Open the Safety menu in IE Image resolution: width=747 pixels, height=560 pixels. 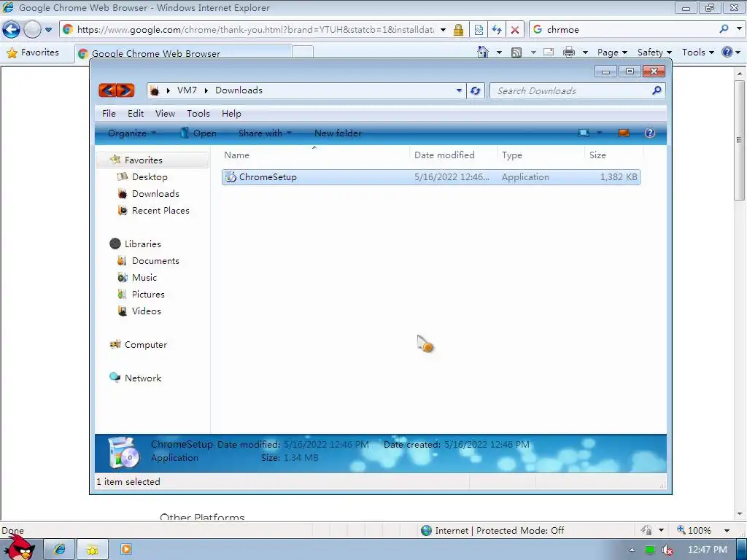coord(654,52)
